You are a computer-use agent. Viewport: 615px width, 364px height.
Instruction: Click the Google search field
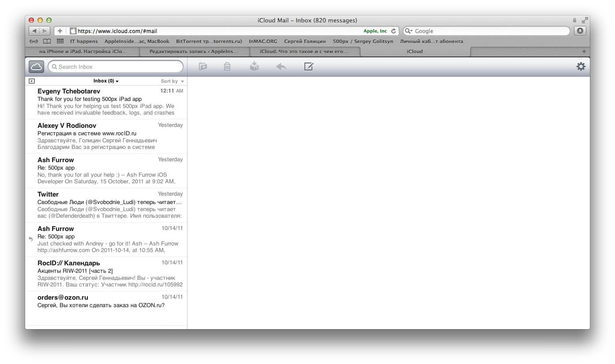[487, 31]
